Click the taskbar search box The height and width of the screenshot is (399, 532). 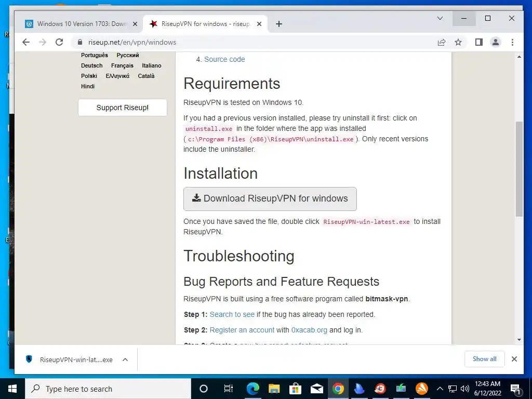[x=108, y=389]
